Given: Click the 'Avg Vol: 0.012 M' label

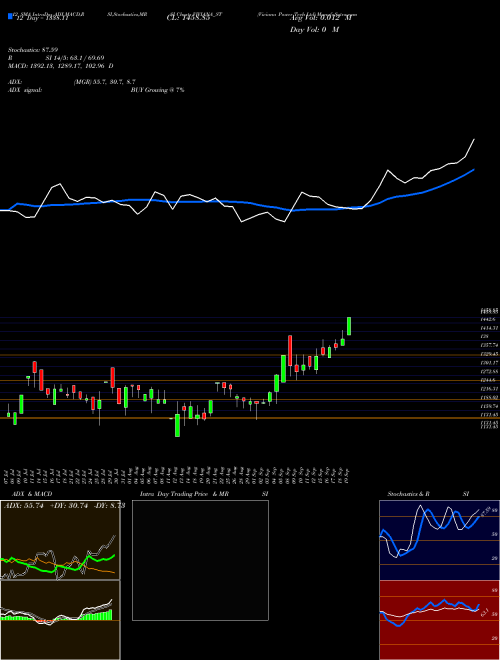Looking at the screenshot, I should [320, 19].
